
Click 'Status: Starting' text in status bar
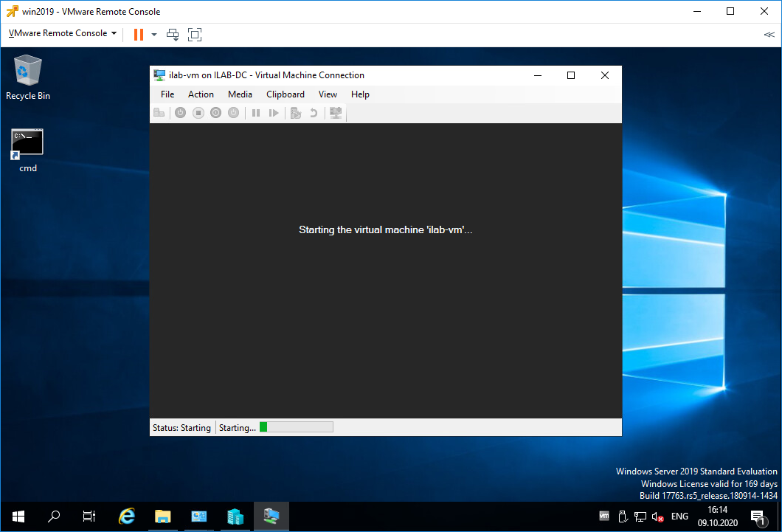(x=181, y=428)
